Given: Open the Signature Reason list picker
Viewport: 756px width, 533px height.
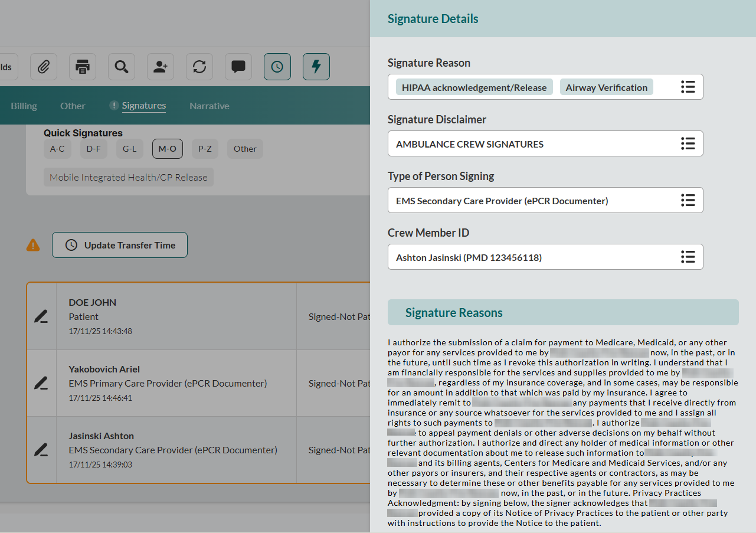Looking at the screenshot, I should tap(688, 87).
